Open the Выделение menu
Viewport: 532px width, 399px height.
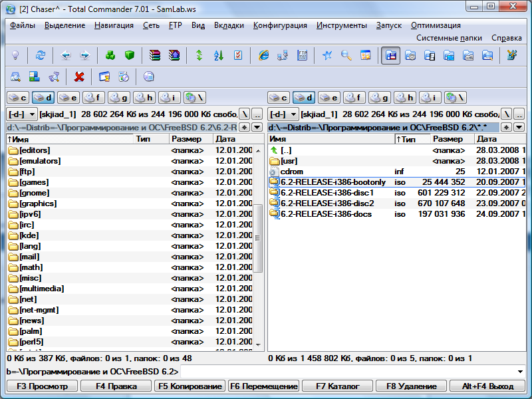(65, 25)
